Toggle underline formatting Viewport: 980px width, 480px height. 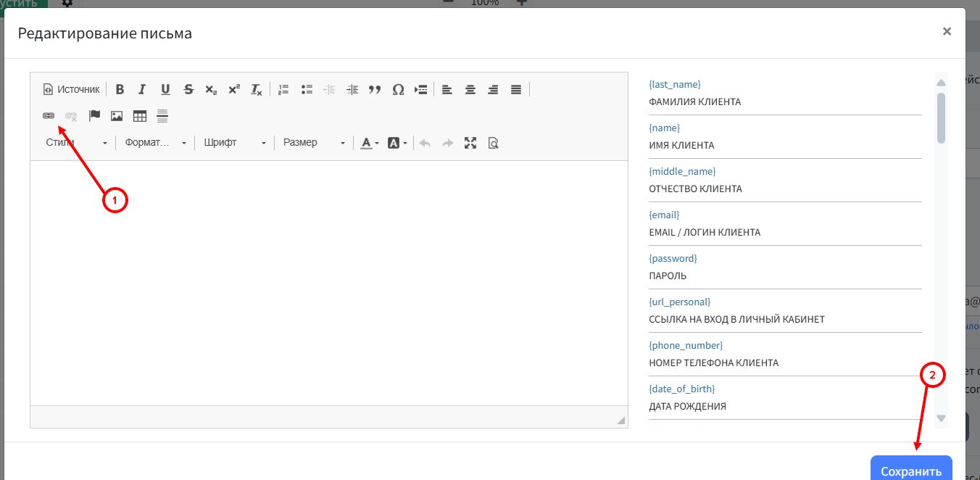click(x=165, y=89)
